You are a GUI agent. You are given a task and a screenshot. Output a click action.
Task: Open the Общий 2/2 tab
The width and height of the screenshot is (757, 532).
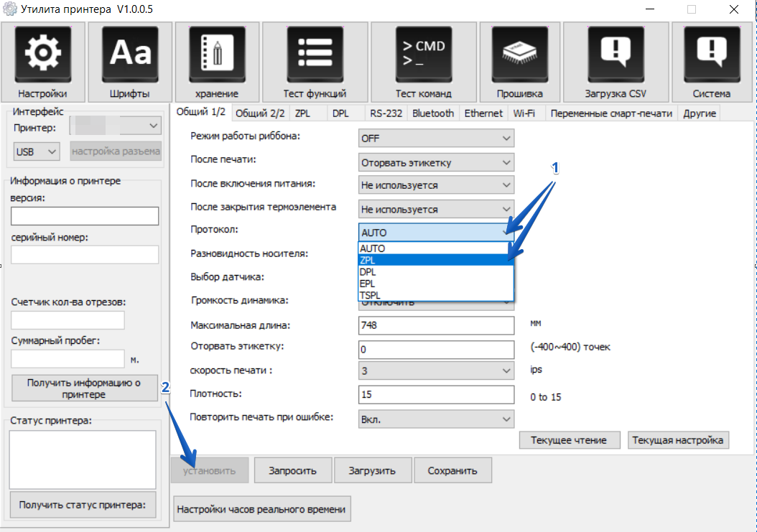(260, 113)
